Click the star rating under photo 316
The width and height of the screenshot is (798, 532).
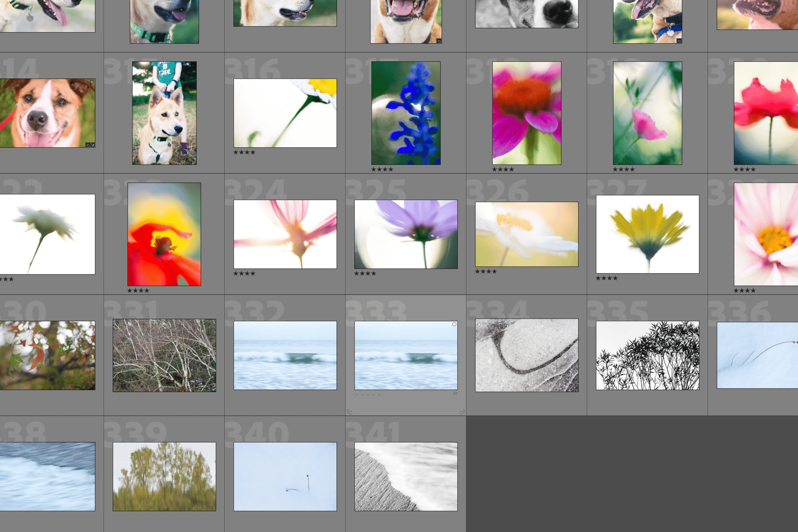coord(244,152)
